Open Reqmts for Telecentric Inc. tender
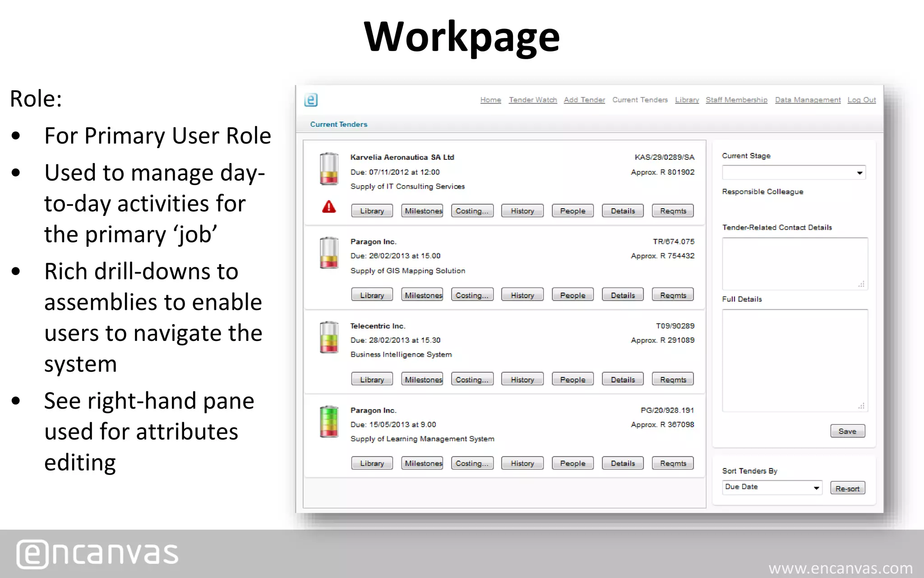The image size is (924, 578). tap(673, 379)
